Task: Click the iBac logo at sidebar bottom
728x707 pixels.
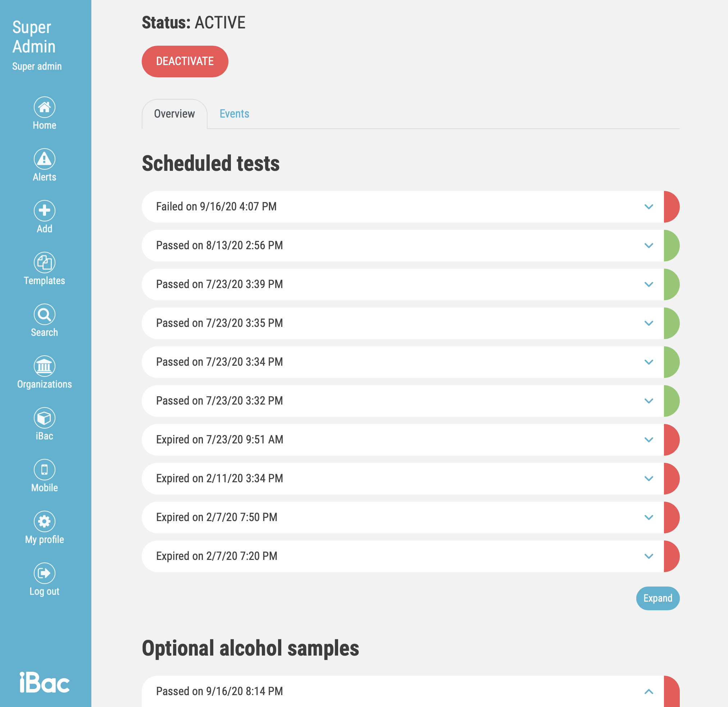Action: click(45, 683)
